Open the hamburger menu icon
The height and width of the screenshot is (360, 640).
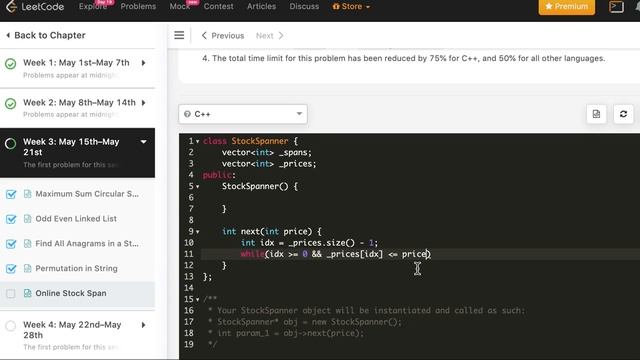tap(179, 36)
